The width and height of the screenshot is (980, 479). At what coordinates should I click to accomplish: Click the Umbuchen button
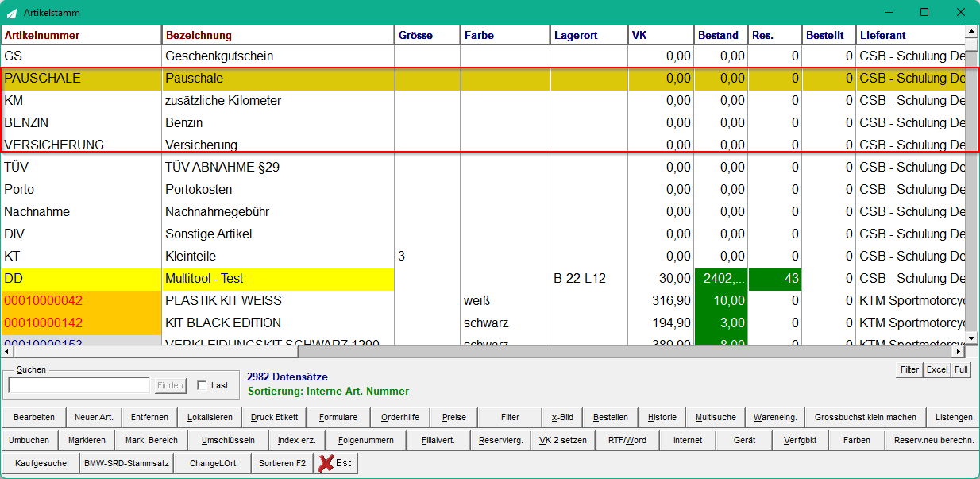pos(29,440)
